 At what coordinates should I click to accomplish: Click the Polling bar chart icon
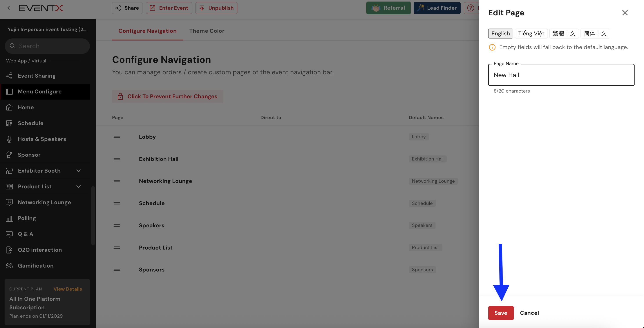9,218
